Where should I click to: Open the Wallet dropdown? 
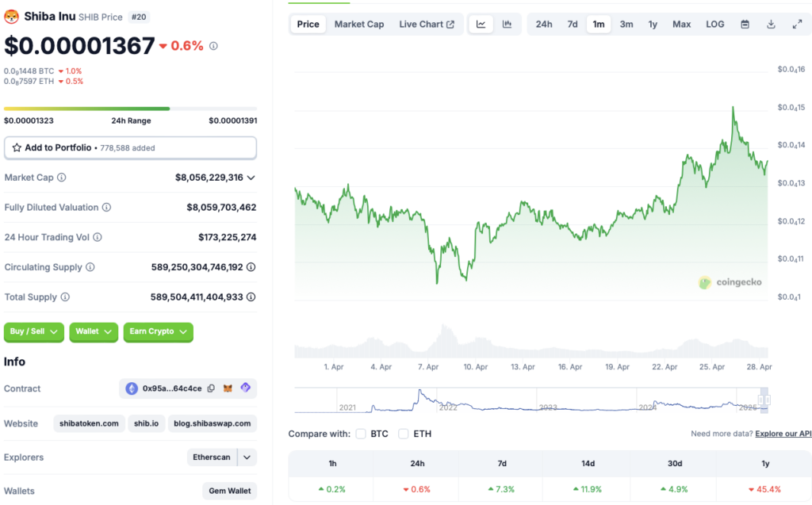click(94, 331)
